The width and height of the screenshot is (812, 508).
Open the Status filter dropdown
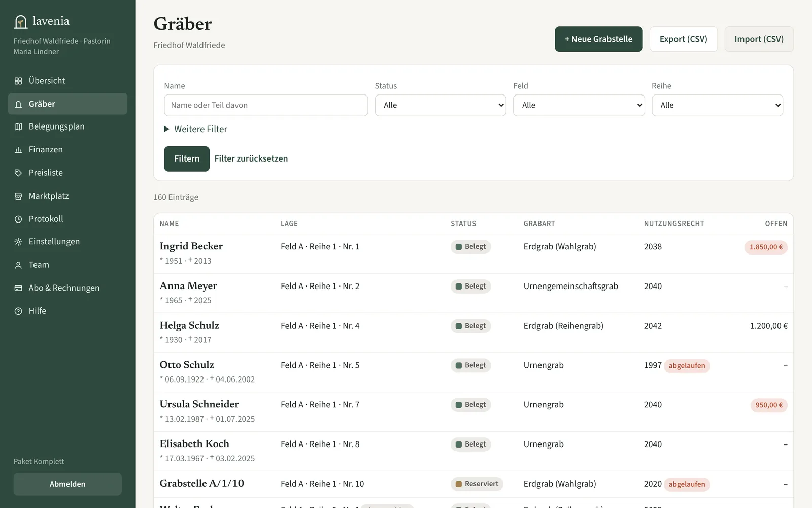441,105
